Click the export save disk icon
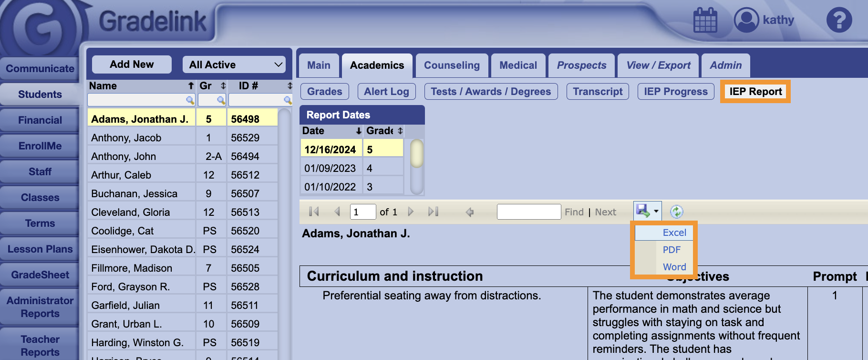 (x=643, y=211)
